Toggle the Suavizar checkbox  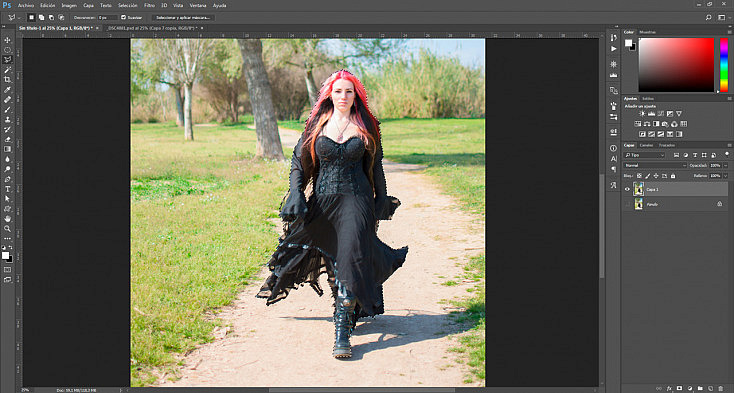point(124,17)
